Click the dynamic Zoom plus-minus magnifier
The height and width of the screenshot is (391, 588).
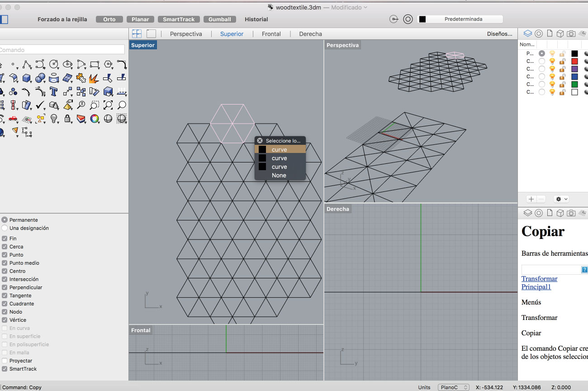tap(81, 105)
